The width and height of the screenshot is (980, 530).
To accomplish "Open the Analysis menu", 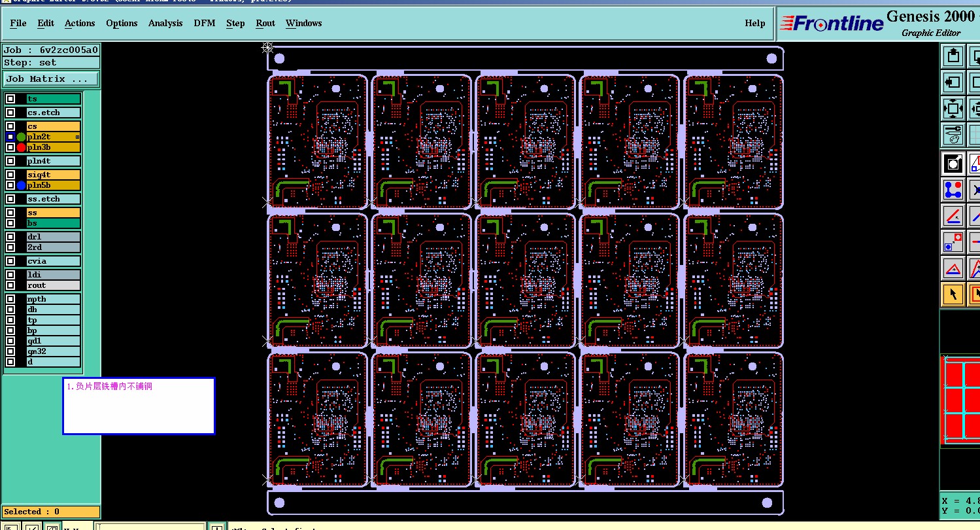I will click(x=165, y=23).
